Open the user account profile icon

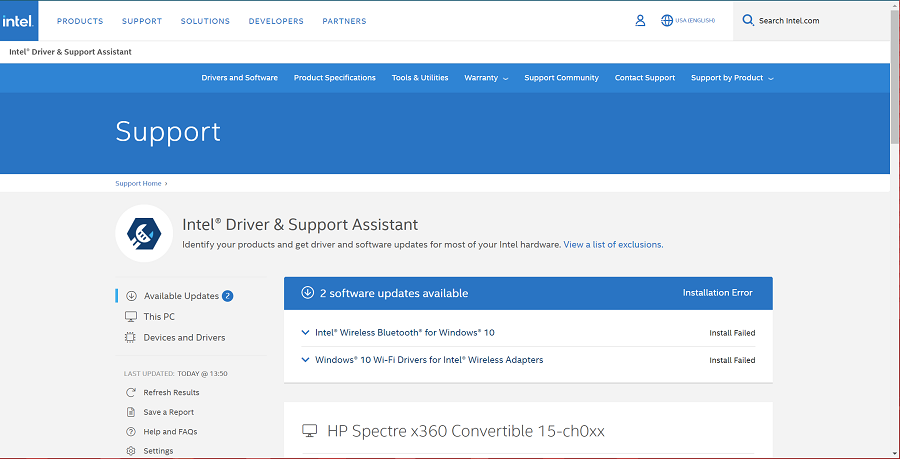coord(640,20)
